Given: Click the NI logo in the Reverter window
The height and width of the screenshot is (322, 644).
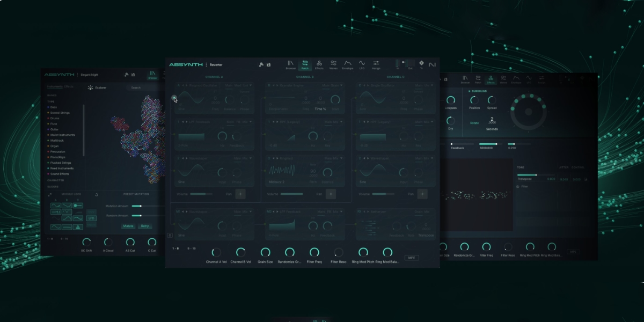Looking at the screenshot, I should coord(432,65).
